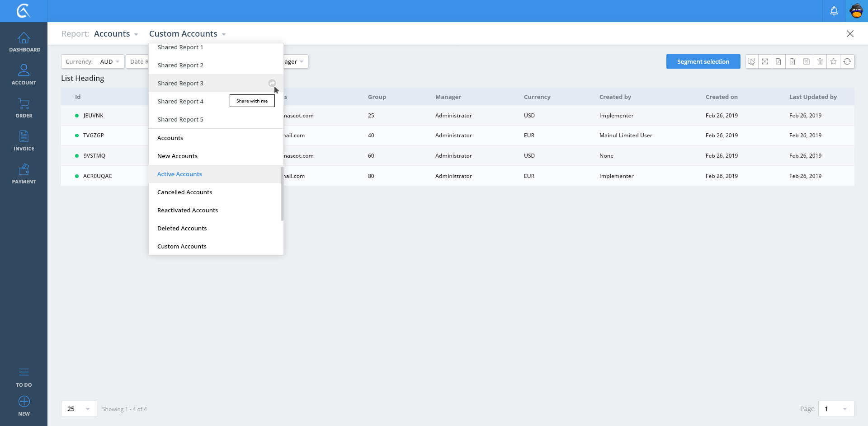Open the user avatar profile
Screen dimensions: 868x426
click(856, 11)
